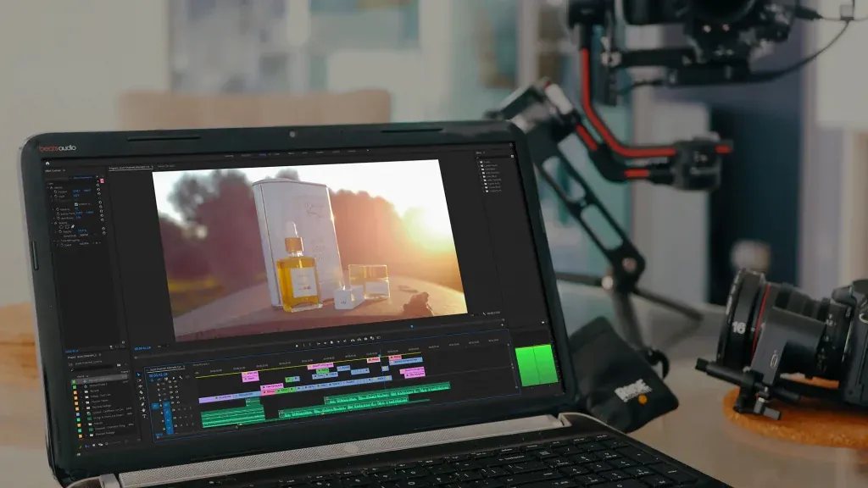The width and height of the screenshot is (868, 488).
Task: Click Go to Out below the program monitor
Action: pos(345,341)
